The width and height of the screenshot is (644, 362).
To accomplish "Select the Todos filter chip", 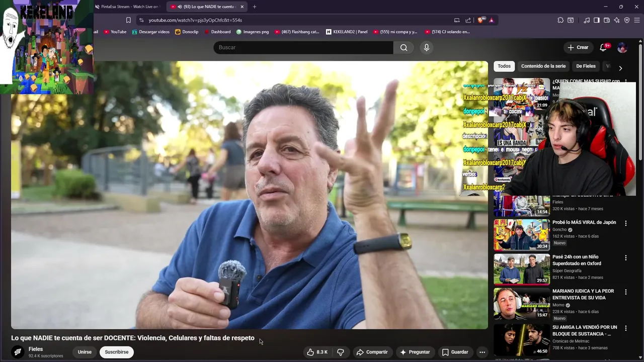I will click(x=504, y=66).
